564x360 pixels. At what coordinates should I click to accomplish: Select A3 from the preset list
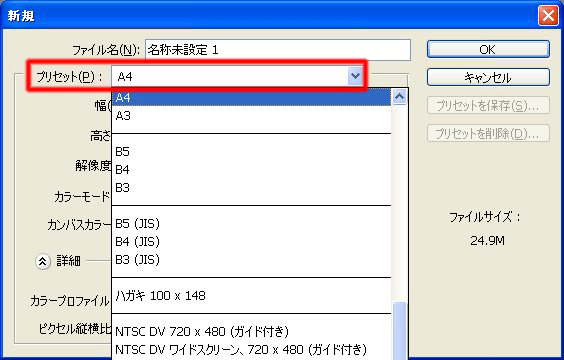(251, 116)
